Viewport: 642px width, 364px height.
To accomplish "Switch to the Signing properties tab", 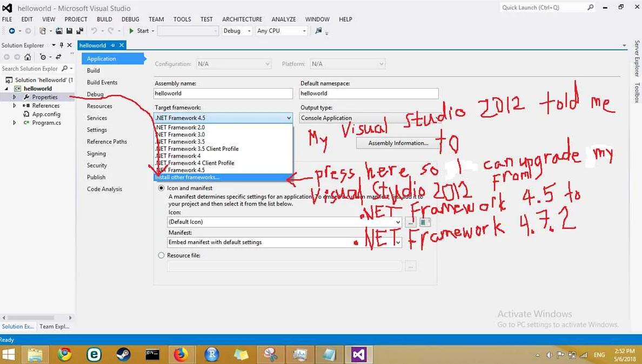I will (x=96, y=153).
